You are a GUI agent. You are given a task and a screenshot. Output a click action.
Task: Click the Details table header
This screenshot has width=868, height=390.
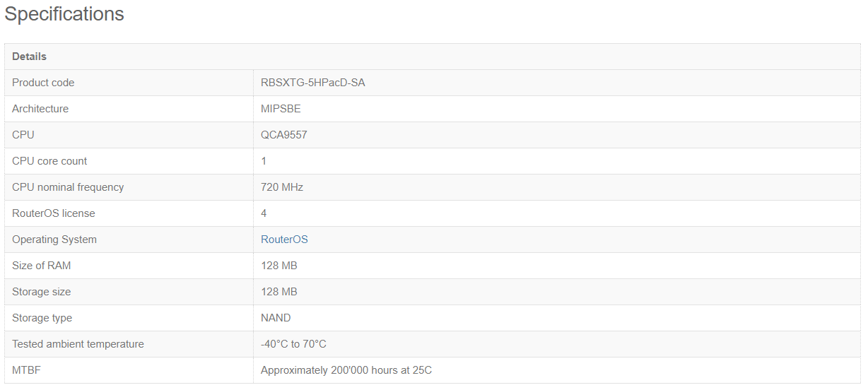pyautogui.click(x=29, y=57)
